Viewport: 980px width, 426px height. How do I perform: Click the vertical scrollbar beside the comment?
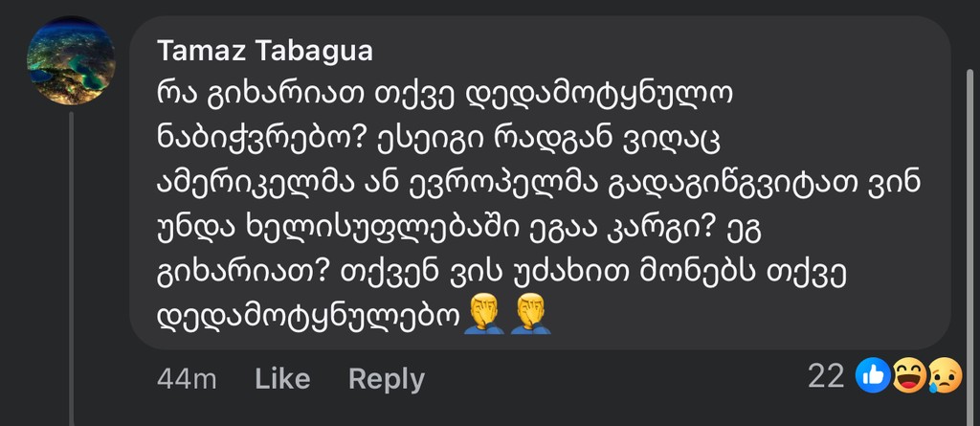(969, 191)
